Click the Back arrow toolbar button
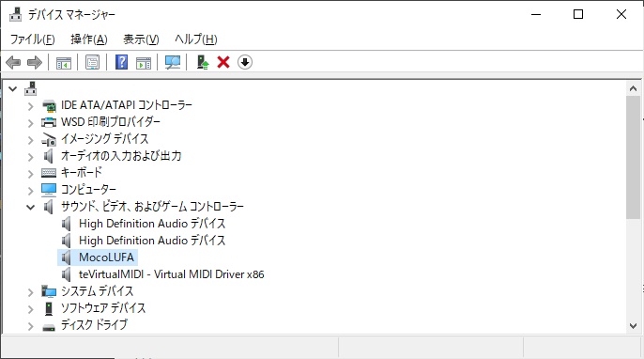This screenshot has height=359, width=644. click(x=13, y=63)
